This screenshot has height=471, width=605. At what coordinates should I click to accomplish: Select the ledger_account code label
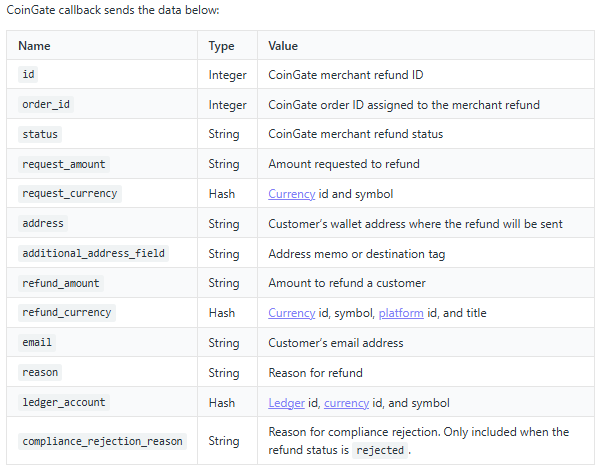64,403
